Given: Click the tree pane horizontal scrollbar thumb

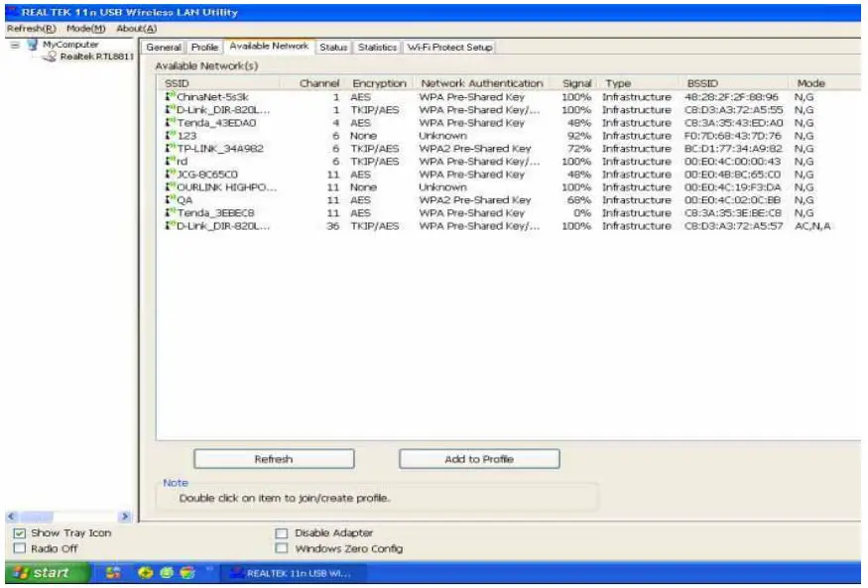Looking at the screenshot, I should pyautogui.click(x=36, y=517).
